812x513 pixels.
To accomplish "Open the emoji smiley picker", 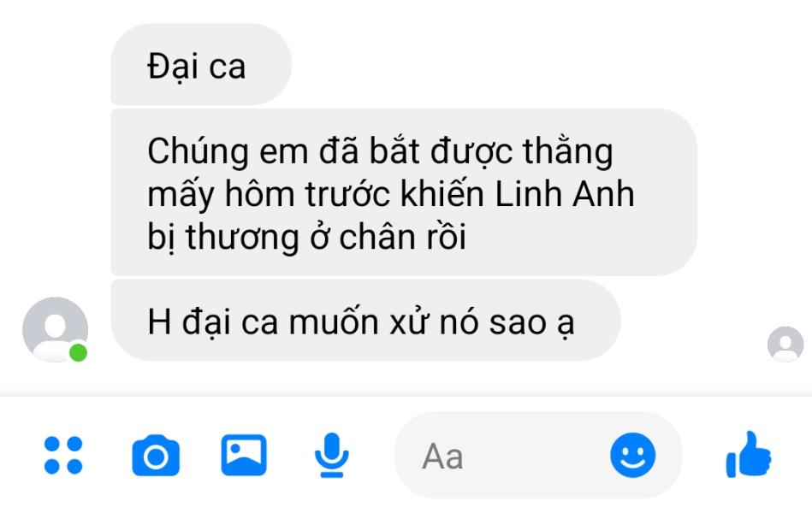I will coord(633,455).
